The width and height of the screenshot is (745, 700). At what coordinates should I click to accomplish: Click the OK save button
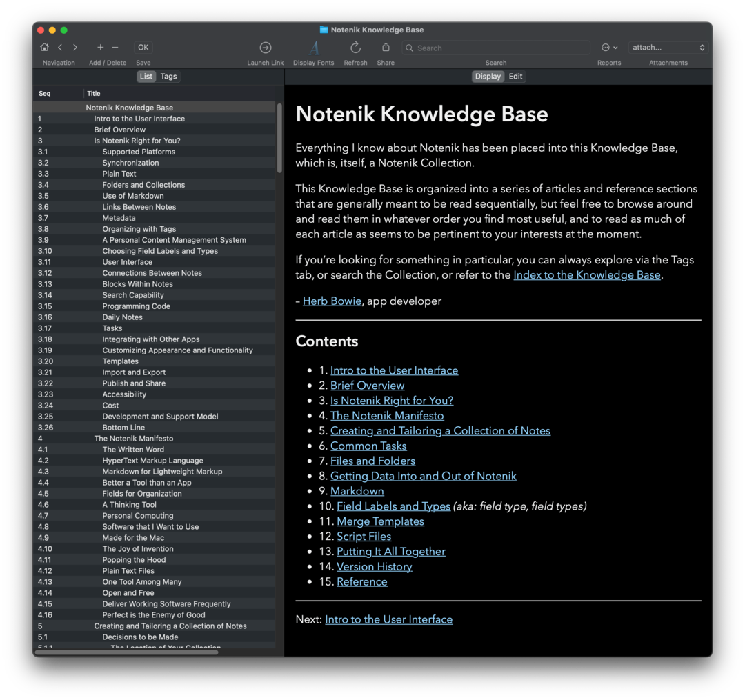pyautogui.click(x=143, y=47)
